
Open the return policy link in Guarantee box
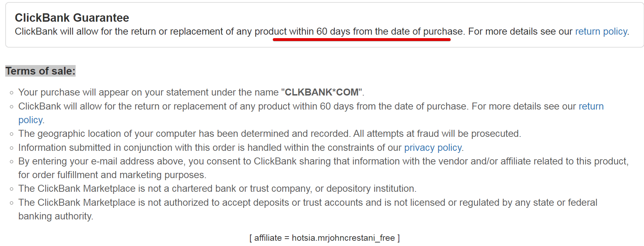pyautogui.click(x=601, y=31)
